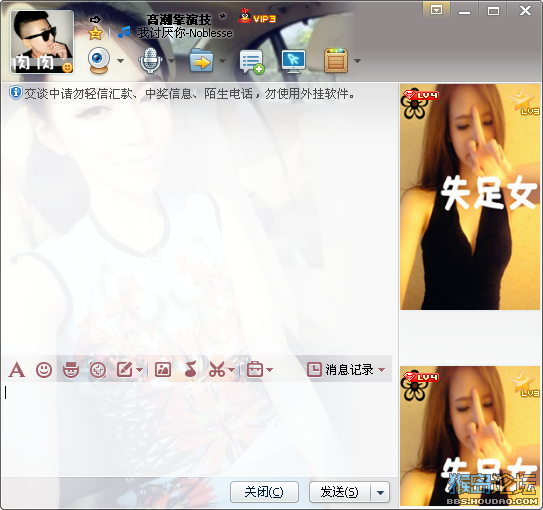Click the upper QQ show image

click(470, 197)
